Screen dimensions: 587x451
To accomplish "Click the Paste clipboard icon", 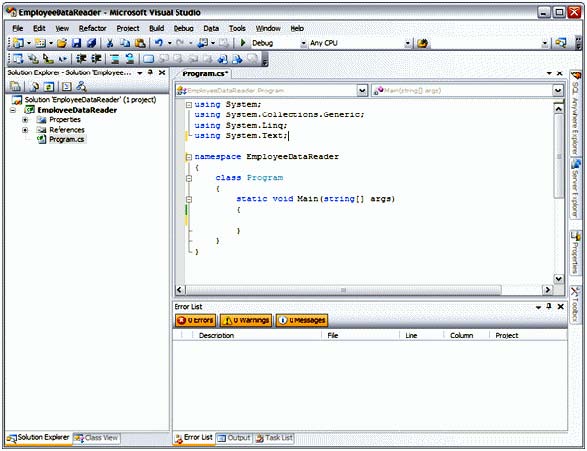I will click(x=140, y=43).
